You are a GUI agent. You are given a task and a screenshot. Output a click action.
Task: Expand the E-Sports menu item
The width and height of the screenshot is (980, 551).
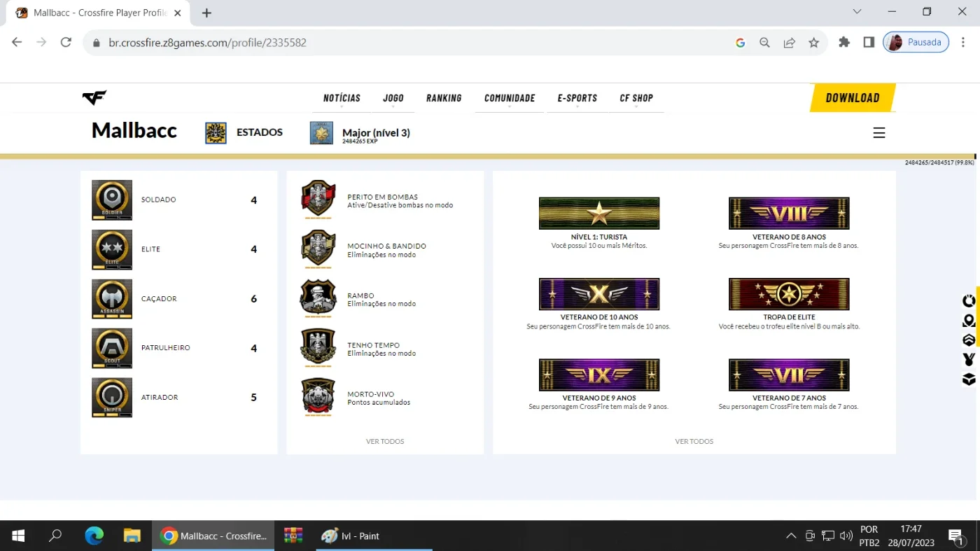(577, 98)
